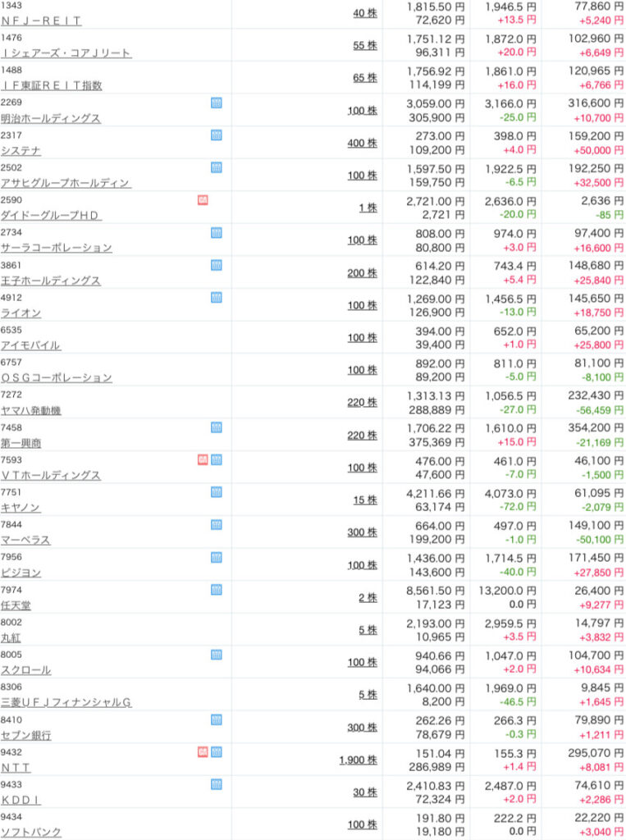The height and width of the screenshot is (840, 626).
Task: Click the blue icon in the KDDI row
Action: point(217,785)
